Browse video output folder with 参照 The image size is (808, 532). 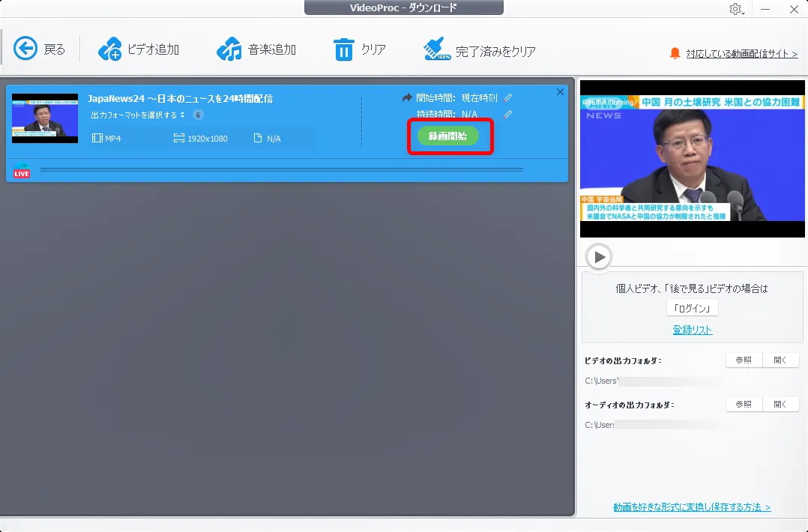(744, 360)
